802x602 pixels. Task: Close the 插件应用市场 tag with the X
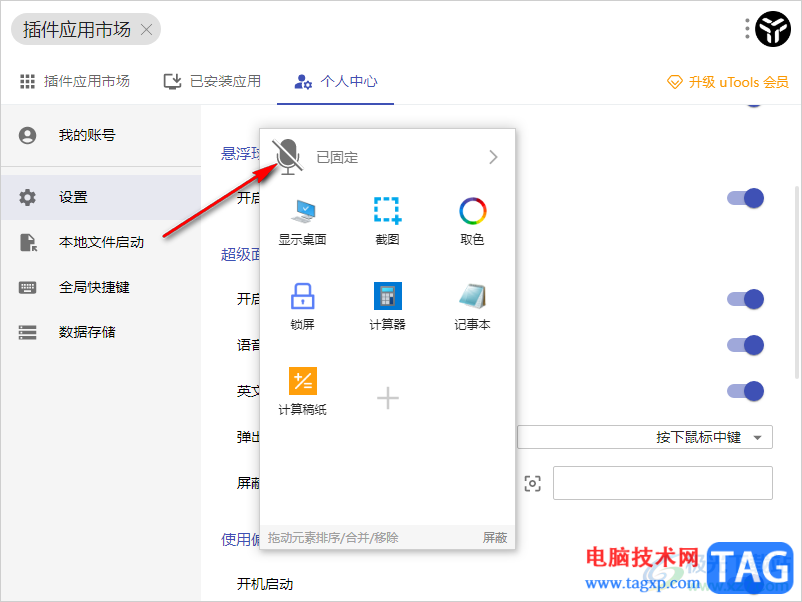[146, 30]
